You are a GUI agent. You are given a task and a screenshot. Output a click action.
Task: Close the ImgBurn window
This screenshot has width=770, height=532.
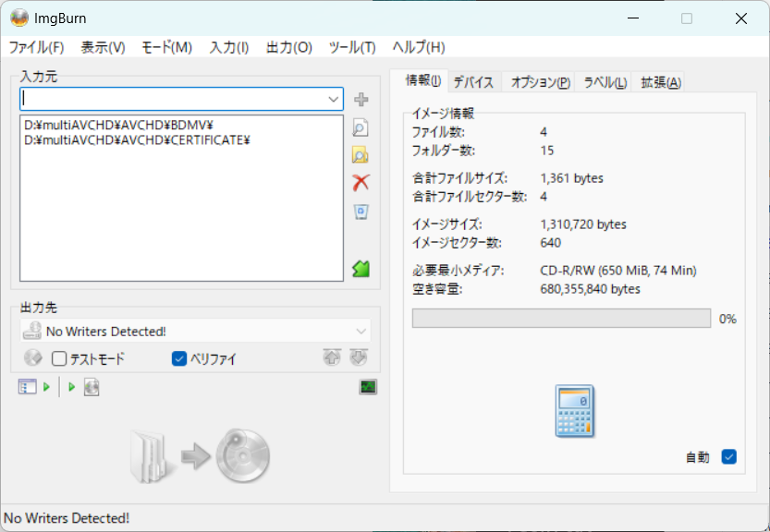tap(741, 18)
